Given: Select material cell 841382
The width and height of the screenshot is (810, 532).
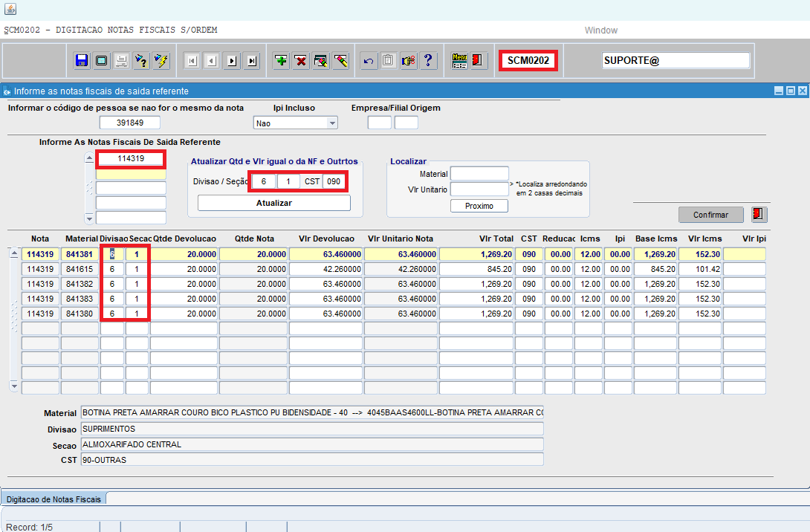Looking at the screenshot, I should (x=80, y=284).
